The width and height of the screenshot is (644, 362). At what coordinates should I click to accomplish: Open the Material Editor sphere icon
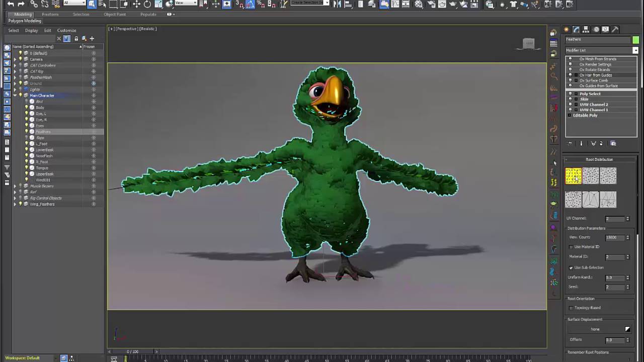[418, 4]
